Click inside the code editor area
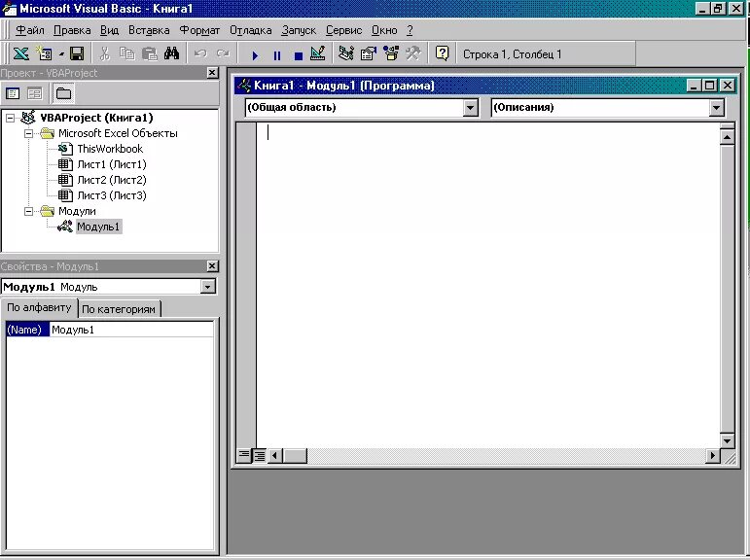The image size is (750, 560). tap(488, 285)
